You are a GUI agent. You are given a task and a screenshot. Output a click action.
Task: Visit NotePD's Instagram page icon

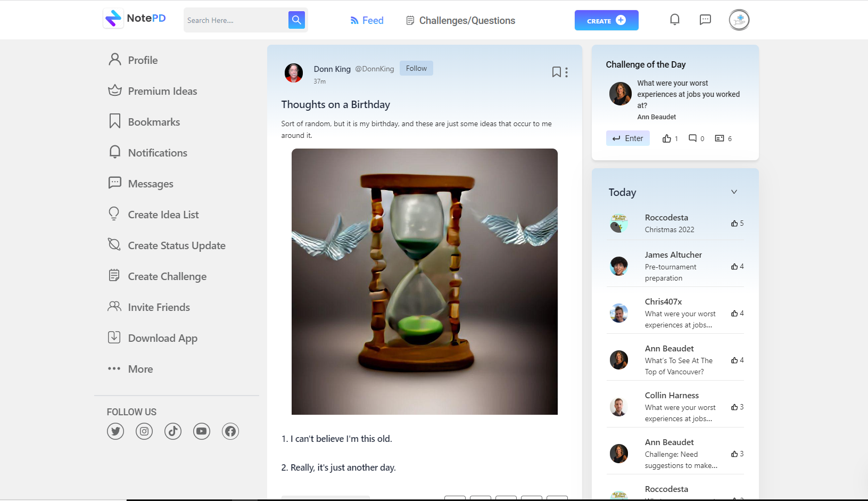tap(144, 431)
